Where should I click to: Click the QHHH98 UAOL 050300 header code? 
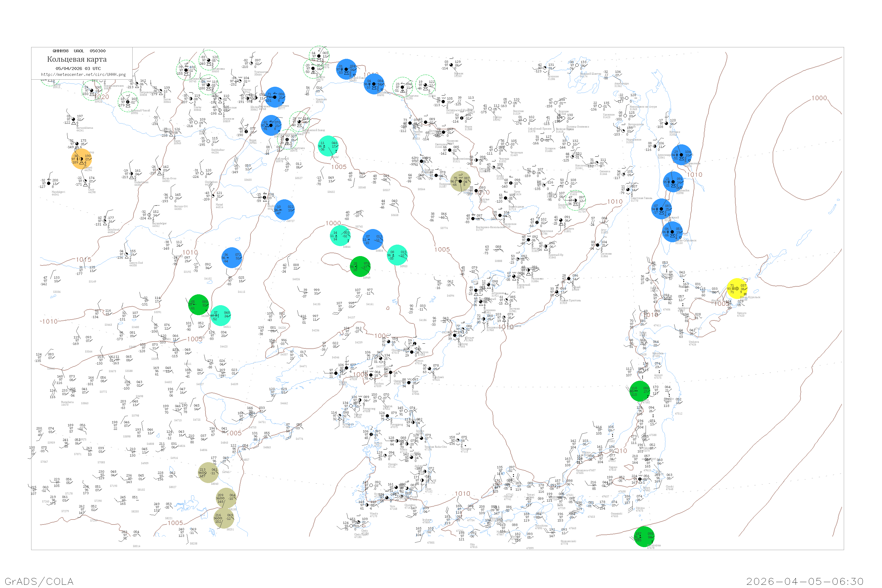tap(79, 51)
